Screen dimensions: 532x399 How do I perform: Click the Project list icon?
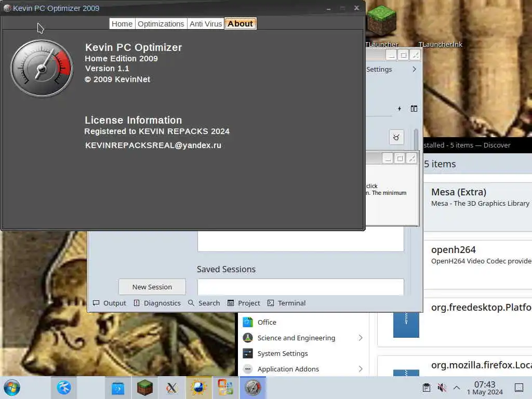click(x=231, y=303)
